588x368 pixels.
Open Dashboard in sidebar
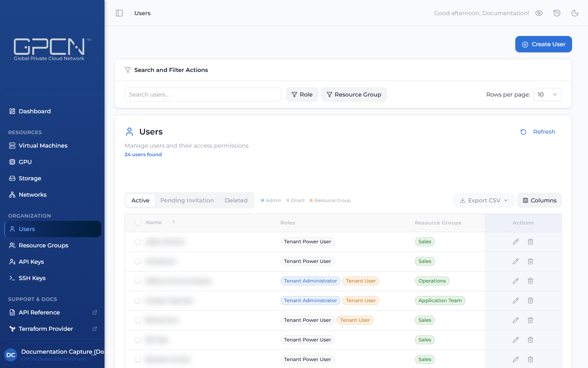click(x=53, y=111)
